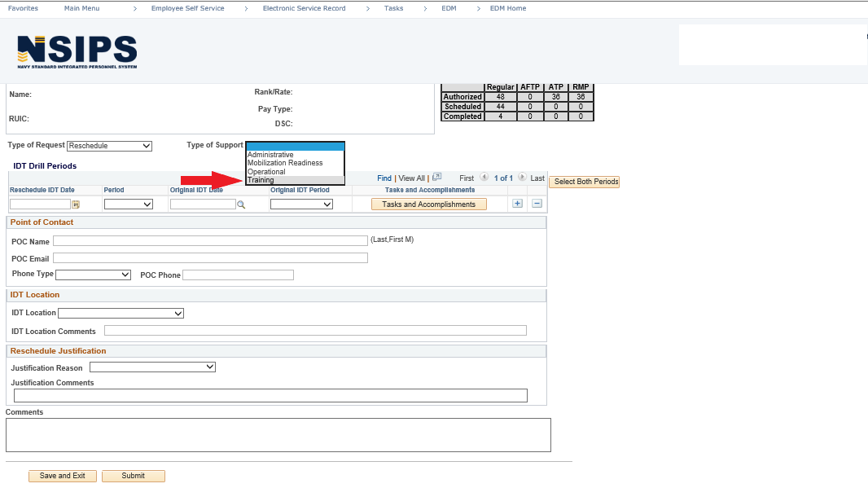
Task: Click the next row arrow icon
Action: coord(522,178)
